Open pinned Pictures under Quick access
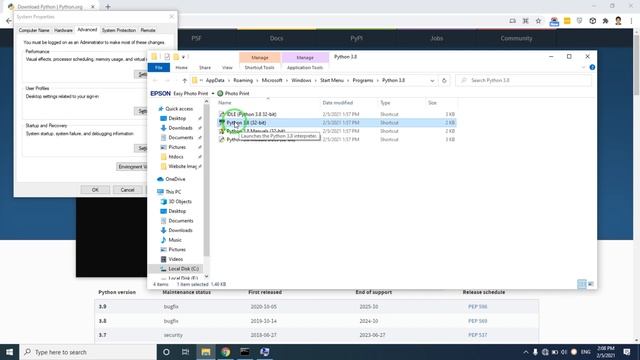The height and width of the screenshot is (360, 640). (x=177, y=147)
